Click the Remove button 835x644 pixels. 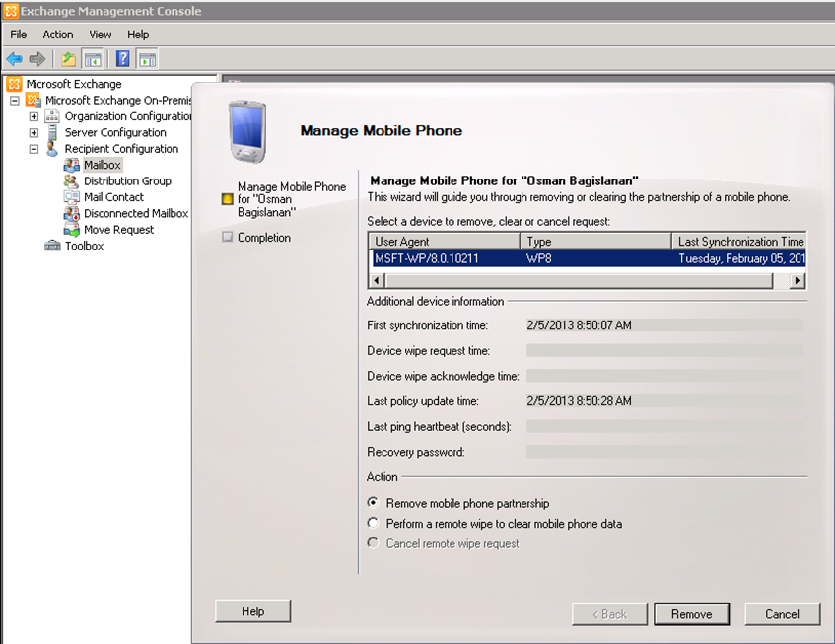coord(692,614)
